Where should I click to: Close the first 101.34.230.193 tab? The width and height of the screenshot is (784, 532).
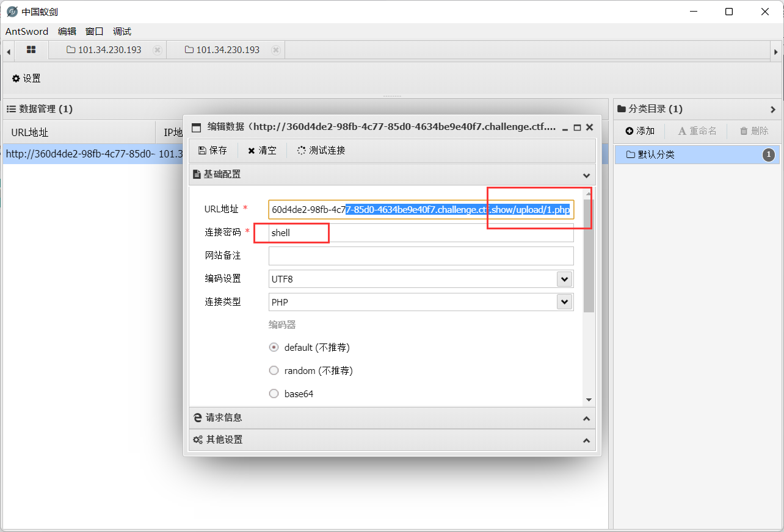[158, 50]
